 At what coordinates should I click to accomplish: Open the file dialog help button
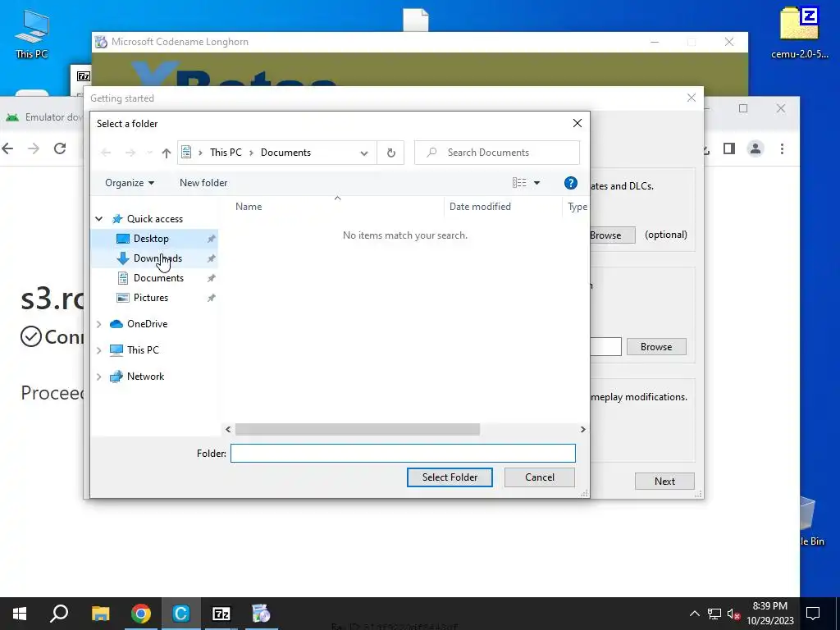(x=571, y=183)
